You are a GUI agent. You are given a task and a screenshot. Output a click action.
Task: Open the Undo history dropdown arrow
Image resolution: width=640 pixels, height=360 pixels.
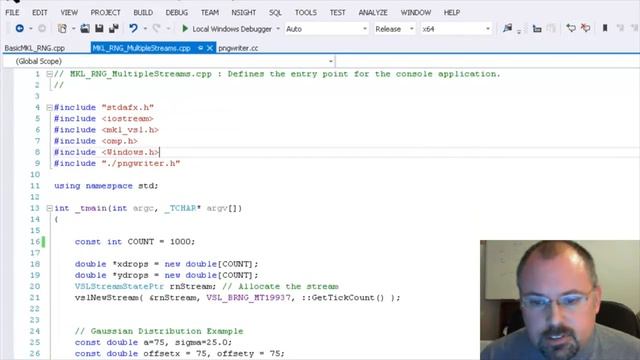(145, 29)
